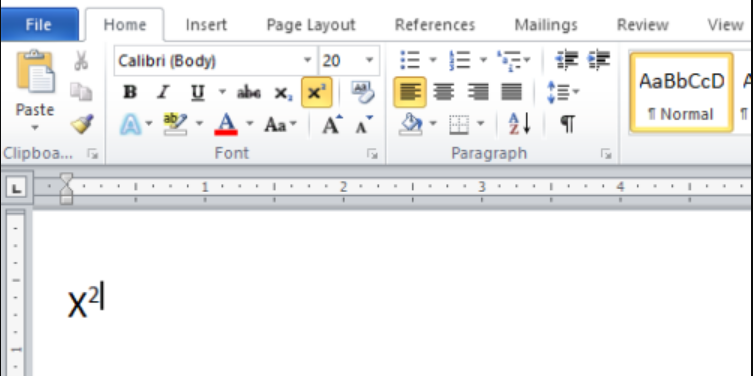Expand the Shading color dropdown arrow
Image resolution: width=753 pixels, height=376 pixels.
coord(433,124)
